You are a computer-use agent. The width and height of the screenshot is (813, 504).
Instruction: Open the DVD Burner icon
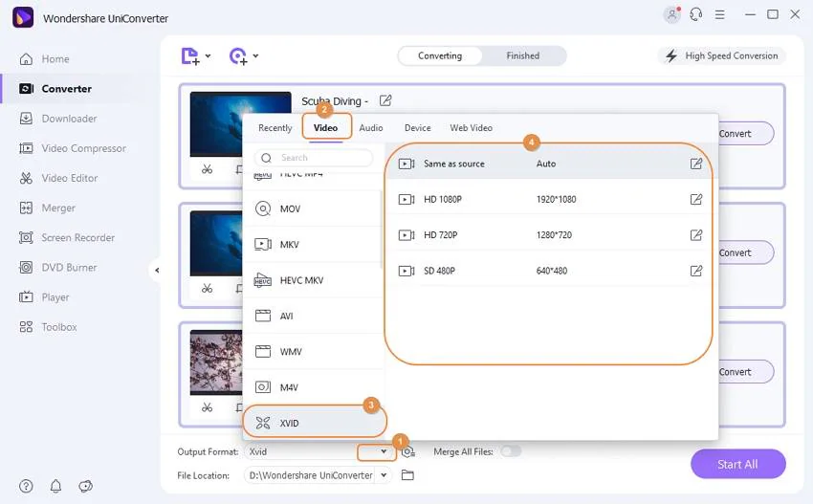tap(26, 268)
